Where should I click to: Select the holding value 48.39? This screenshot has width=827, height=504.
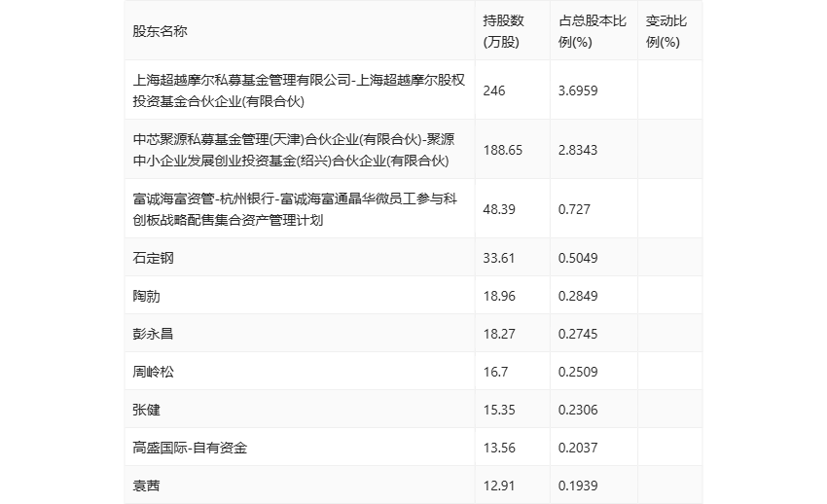click(x=499, y=209)
